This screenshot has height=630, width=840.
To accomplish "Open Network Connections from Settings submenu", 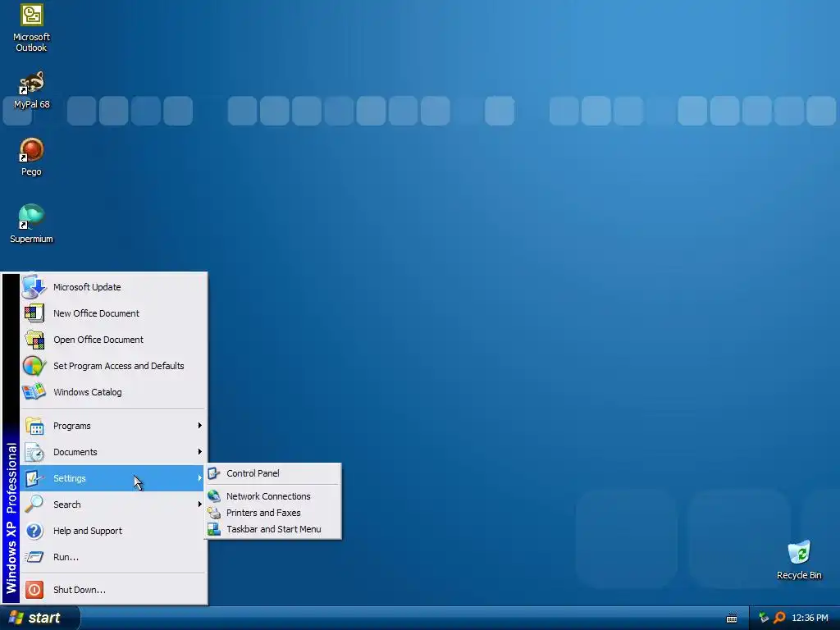I will (273, 496).
